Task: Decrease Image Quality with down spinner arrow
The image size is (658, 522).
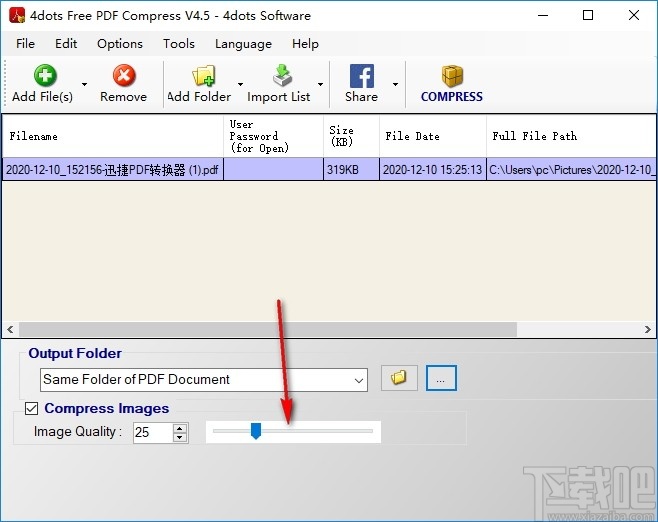Action: pyautogui.click(x=180, y=438)
